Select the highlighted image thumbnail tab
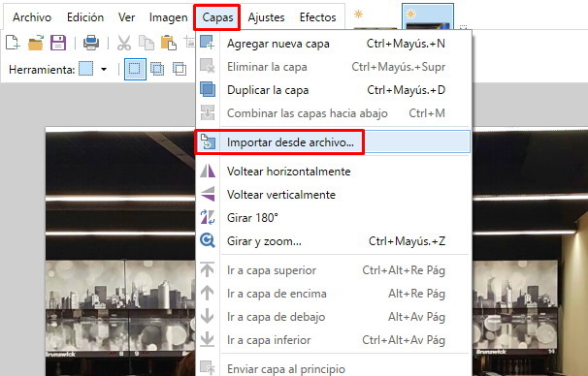This screenshot has height=376, width=588. pyautogui.click(x=428, y=16)
